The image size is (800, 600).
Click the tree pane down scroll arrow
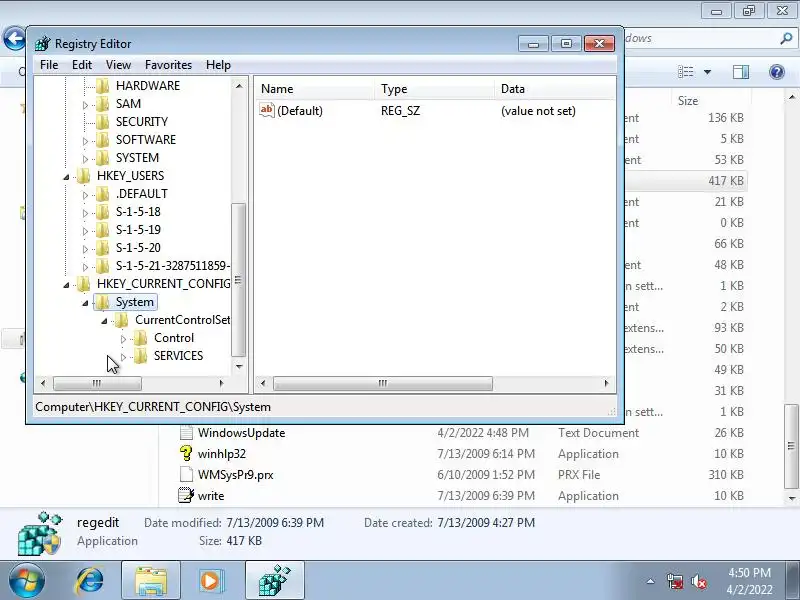[x=239, y=366]
